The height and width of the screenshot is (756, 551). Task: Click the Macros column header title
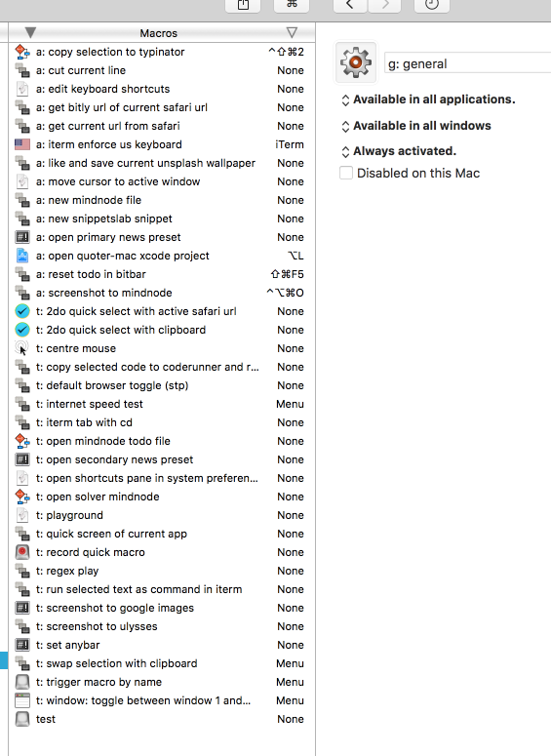(x=159, y=33)
